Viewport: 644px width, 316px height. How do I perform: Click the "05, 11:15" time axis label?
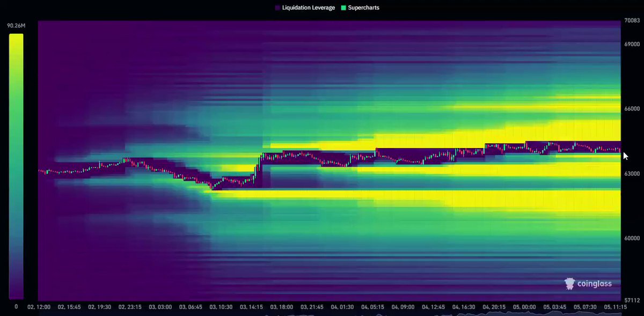616,307
